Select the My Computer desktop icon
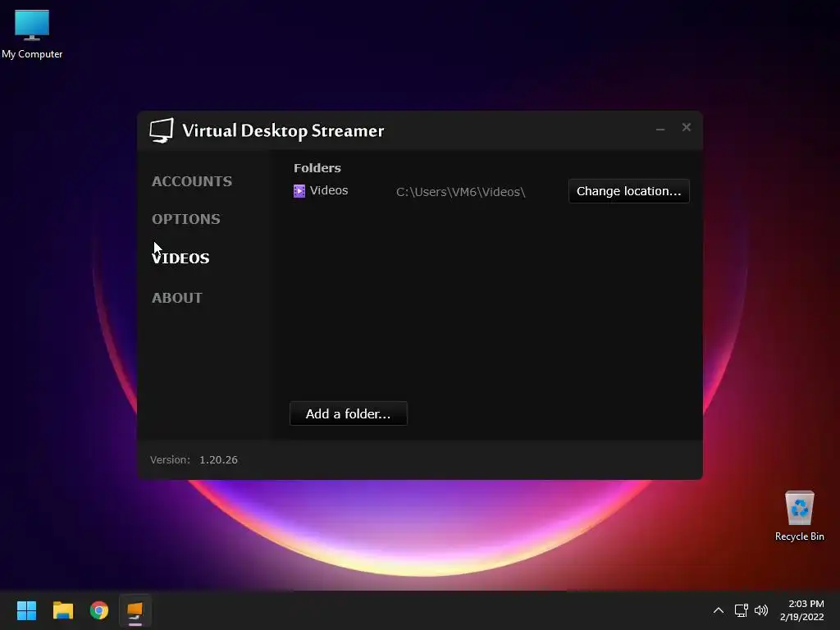Viewport: 840px width, 630px height. (x=32, y=34)
